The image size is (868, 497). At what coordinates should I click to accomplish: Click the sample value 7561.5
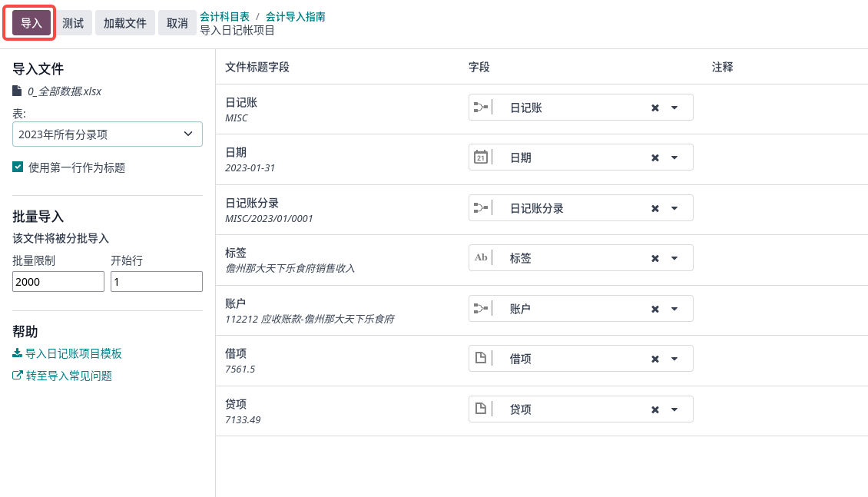[240, 369]
